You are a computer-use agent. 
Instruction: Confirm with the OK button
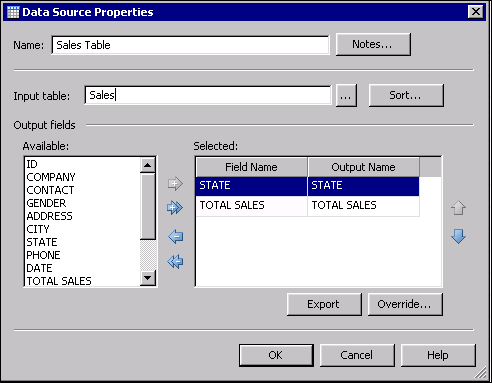(x=276, y=355)
